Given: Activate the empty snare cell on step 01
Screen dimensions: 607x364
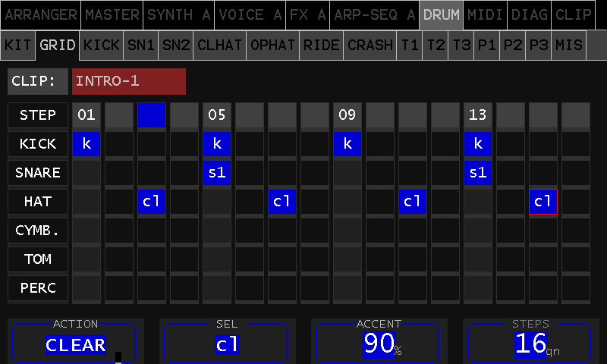Looking at the screenshot, I should pyautogui.click(x=86, y=173).
